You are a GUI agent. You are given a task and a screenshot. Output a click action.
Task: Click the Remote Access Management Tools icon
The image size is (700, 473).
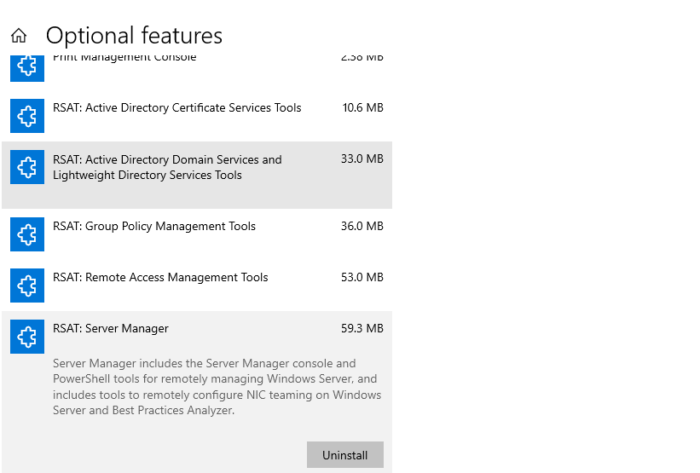coord(27,286)
